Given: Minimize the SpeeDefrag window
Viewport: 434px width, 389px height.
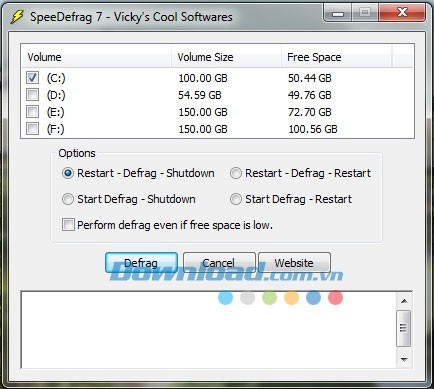Looking at the screenshot, I should tap(338, 13).
